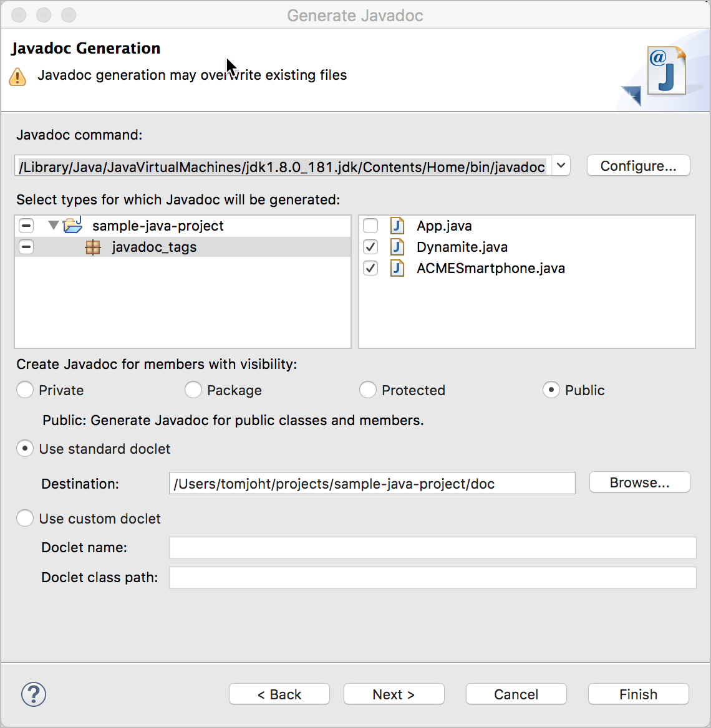
Task: Open the Javadoc command dropdown
Action: pyautogui.click(x=560, y=166)
